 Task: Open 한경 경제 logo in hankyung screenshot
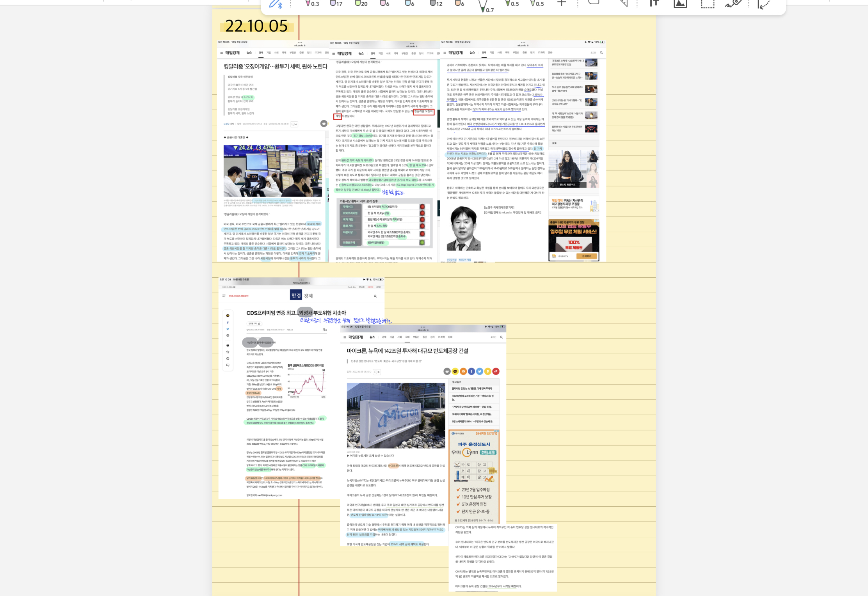(x=301, y=296)
